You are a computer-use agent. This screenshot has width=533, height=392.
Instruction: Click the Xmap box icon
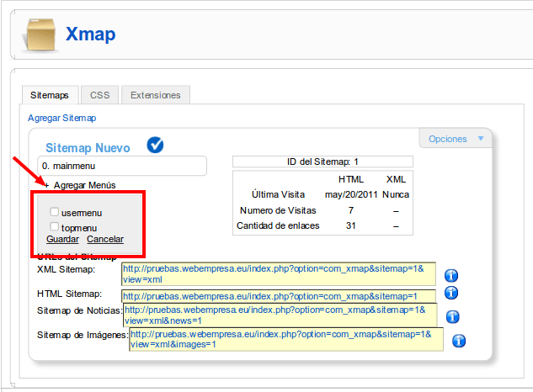click(39, 35)
